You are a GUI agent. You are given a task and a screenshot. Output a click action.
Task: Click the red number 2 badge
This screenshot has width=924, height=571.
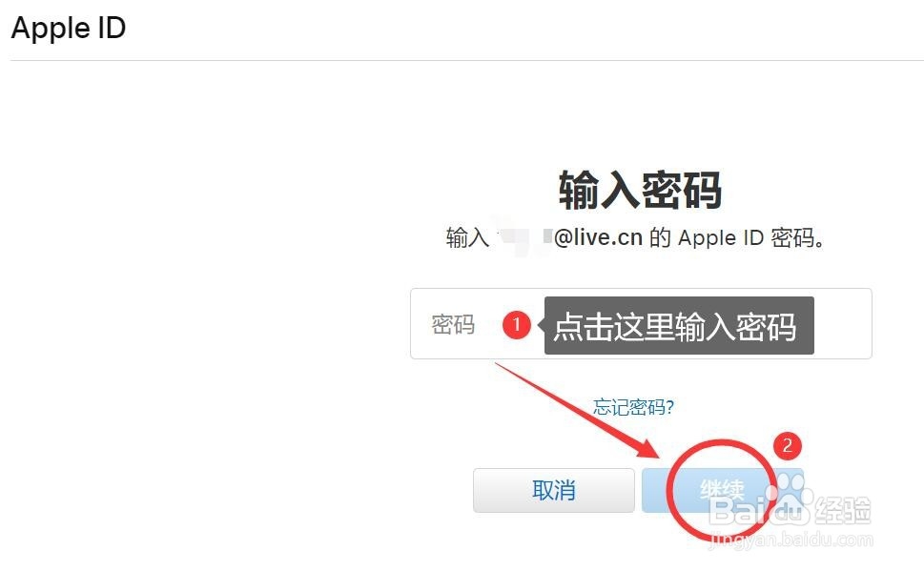[x=788, y=446]
